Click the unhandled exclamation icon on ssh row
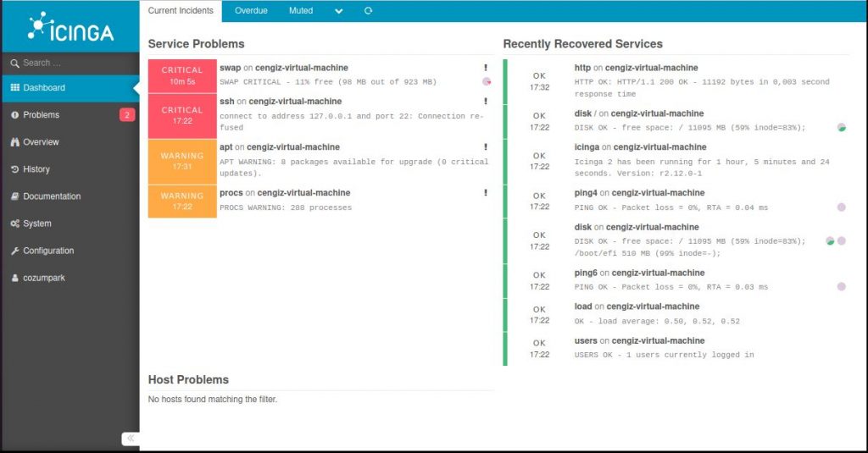 (486, 102)
